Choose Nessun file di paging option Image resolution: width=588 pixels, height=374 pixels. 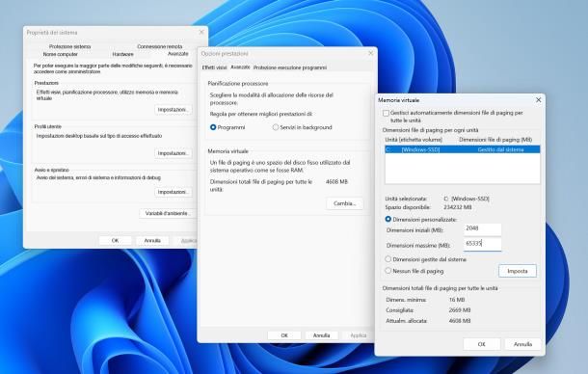[388, 271]
